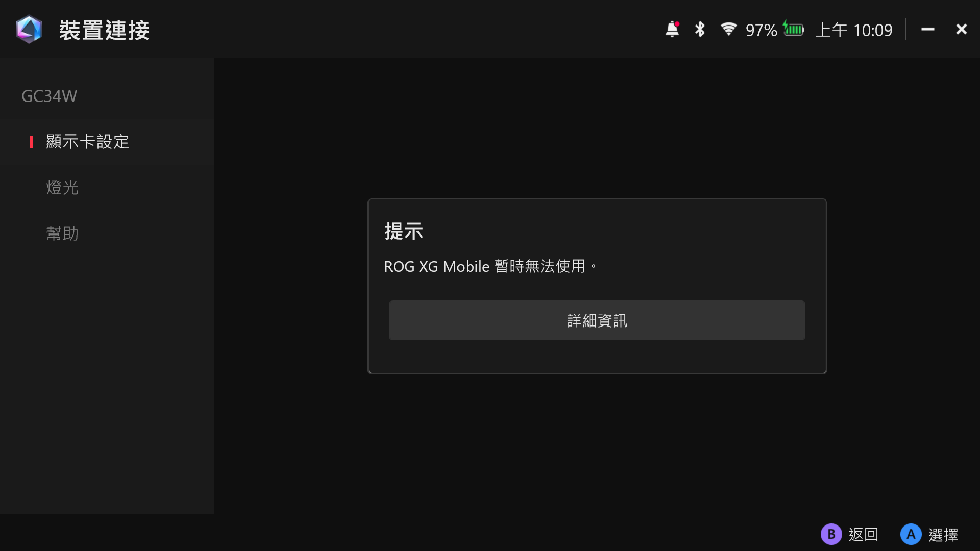Viewport: 980px width, 551px height.
Task: Click the GC34W device heading
Action: click(49, 96)
